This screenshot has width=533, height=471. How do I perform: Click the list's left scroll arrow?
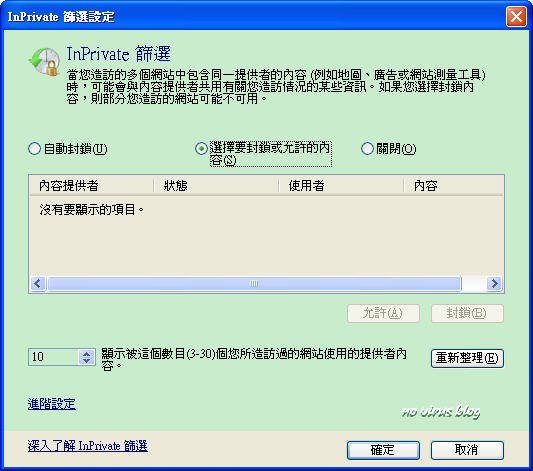click(x=37, y=283)
